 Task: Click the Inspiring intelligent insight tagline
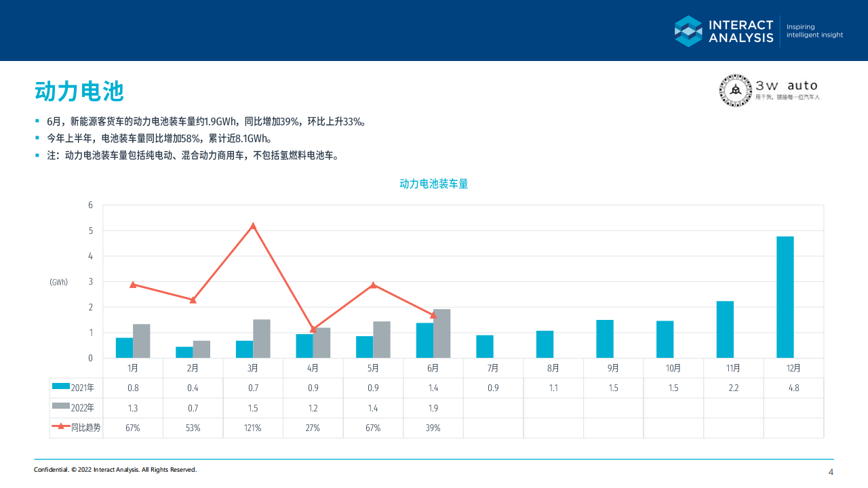pyautogui.click(x=814, y=31)
